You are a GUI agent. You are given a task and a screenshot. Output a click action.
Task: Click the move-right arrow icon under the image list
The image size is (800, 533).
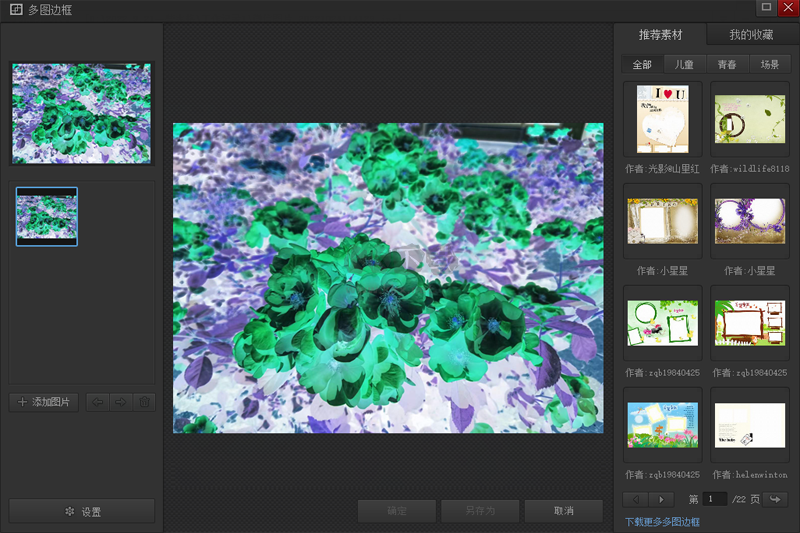(120, 402)
